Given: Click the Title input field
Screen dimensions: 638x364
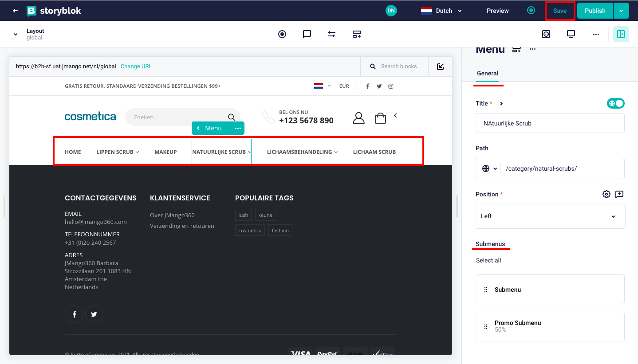Looking at the screenshot, I should tap(550, 123).
